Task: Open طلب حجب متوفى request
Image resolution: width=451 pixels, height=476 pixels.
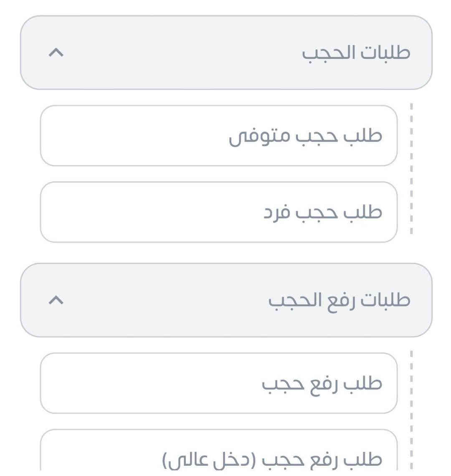Action: pos(218,136)
